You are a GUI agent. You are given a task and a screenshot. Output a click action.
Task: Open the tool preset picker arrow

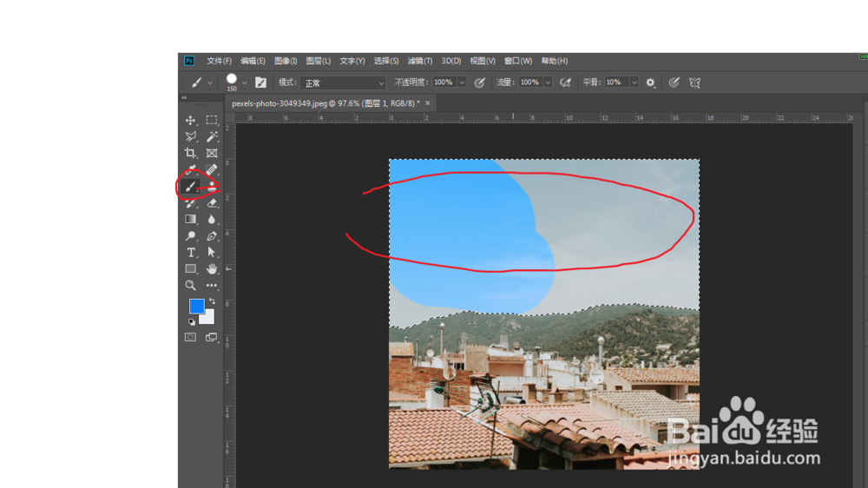pyautogui.click(x=210, y=82)
